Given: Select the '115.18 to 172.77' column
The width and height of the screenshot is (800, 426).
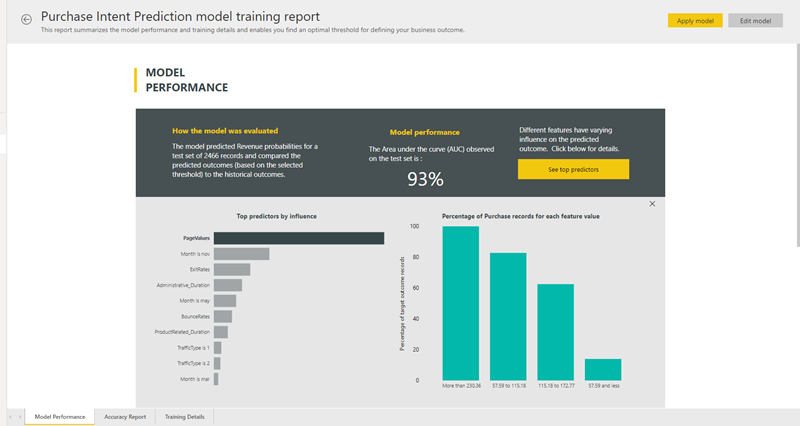Looking at the screenshot, I should pyautogui.click(x=556, y=331).
